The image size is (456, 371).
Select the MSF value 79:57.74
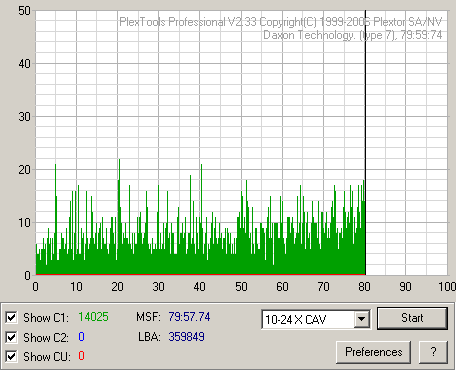189,317
